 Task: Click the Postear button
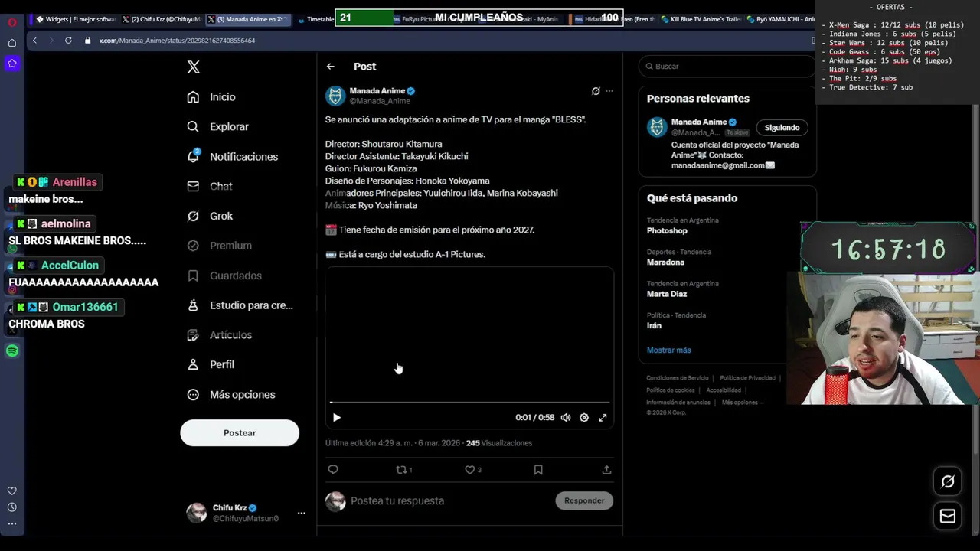point(240,432)
